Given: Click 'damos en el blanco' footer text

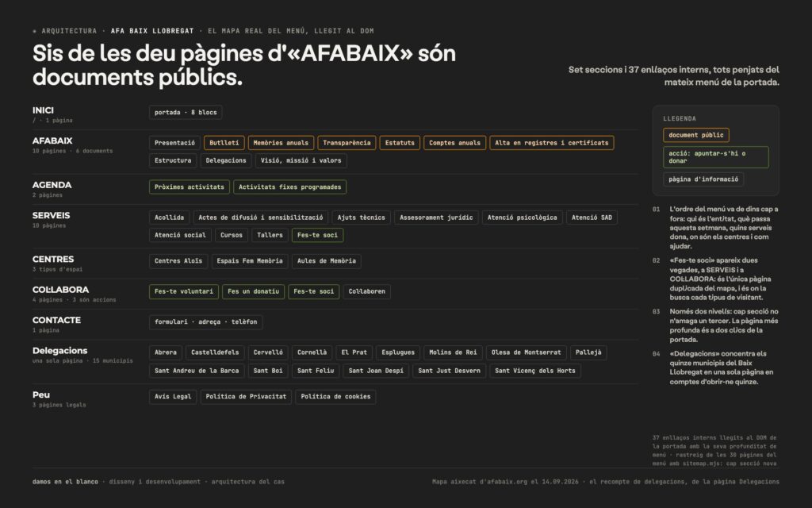Looking at the screenshot, I should click(x=65, y=482).
